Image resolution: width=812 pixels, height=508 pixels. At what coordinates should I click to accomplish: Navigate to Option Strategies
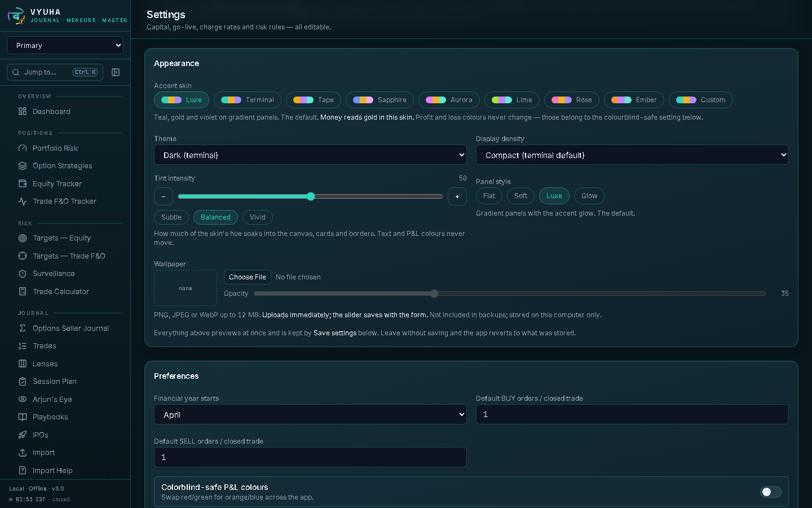tap(62, 166)
